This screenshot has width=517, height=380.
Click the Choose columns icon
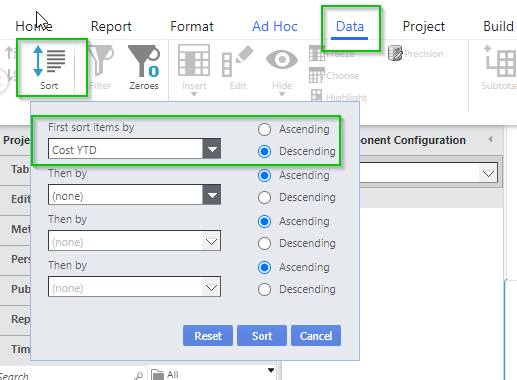(x=317, y=75)
